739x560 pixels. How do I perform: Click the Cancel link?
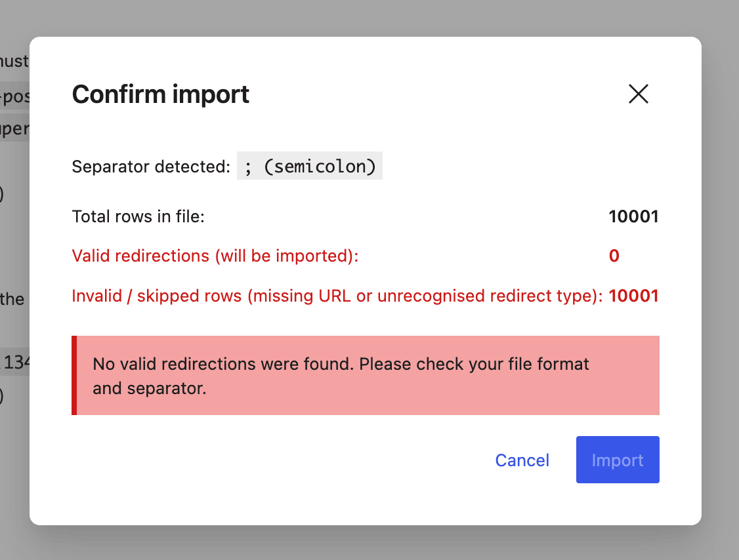[522, 460]
